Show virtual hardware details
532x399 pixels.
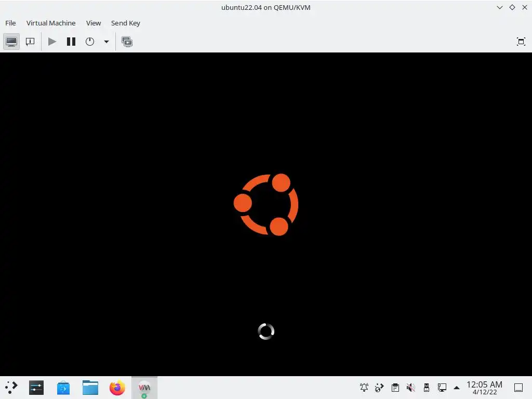30,42
